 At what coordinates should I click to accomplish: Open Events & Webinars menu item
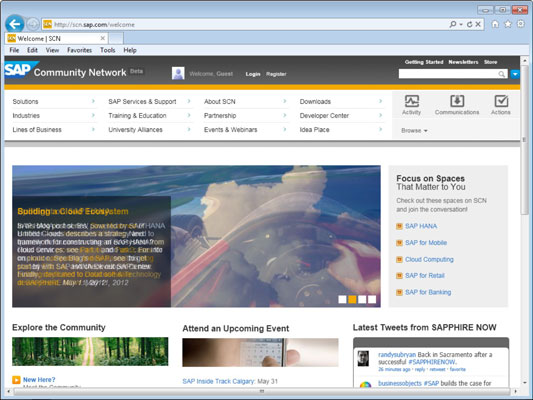click(x=230, y=129)
